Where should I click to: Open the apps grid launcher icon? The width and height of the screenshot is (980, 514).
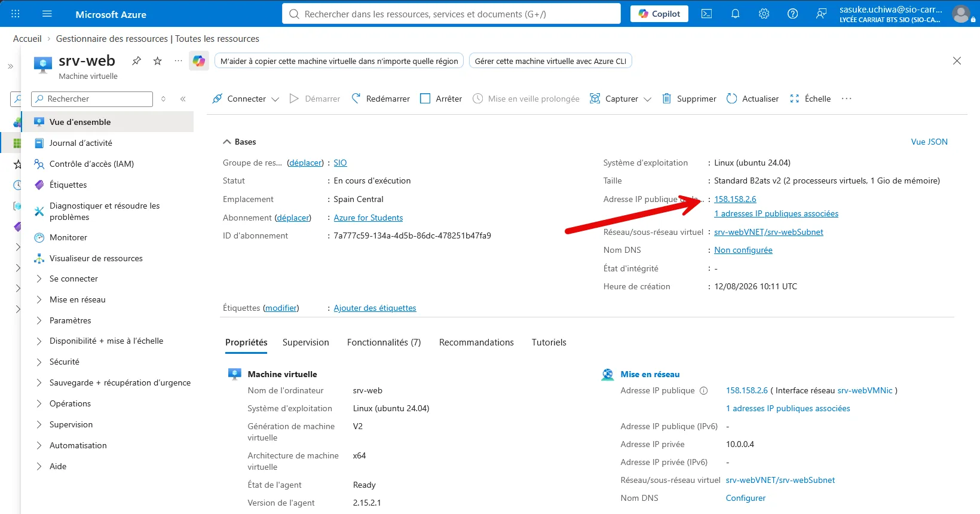point(16,14)
